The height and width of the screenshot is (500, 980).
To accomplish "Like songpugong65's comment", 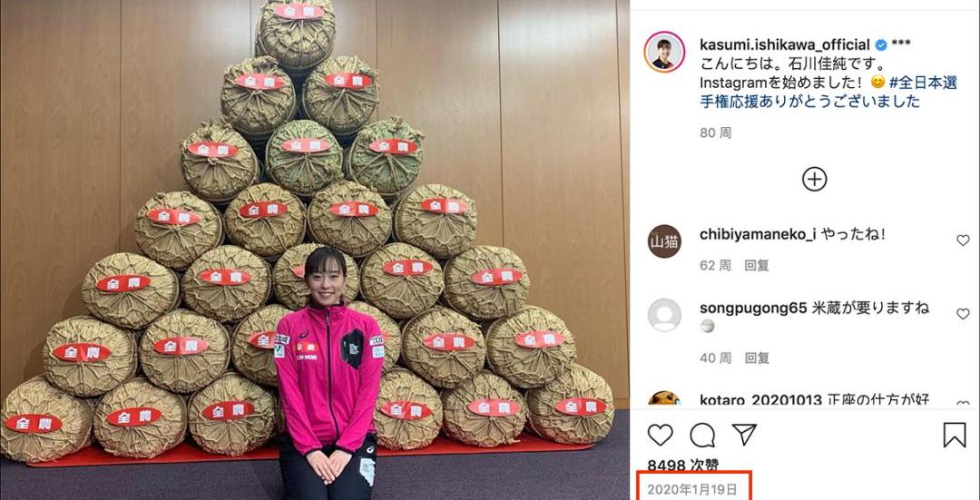I will (963, 314).
